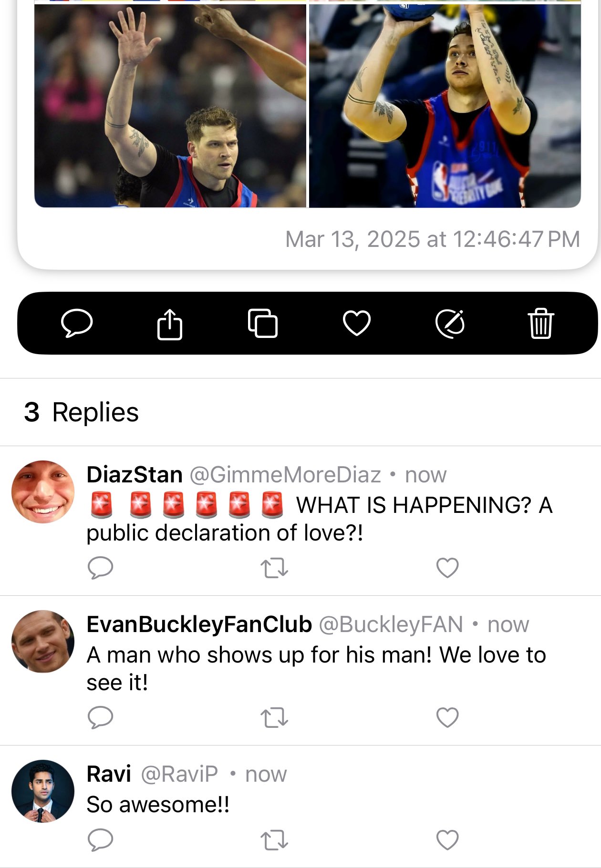601x868 pixels.
Task: Open DiazStan's profile avatar
Action: (x=43, y=492)
